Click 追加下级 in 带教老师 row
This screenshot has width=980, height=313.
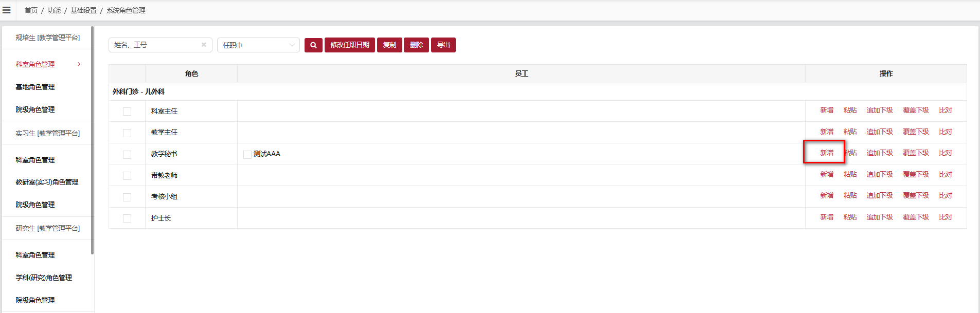pyautogui.click(x=880, y=174)
